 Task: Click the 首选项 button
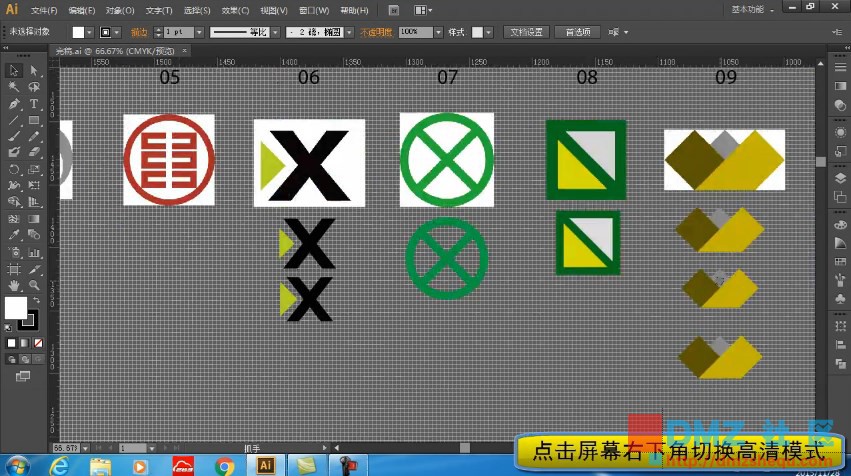click(x=578, y=32)
